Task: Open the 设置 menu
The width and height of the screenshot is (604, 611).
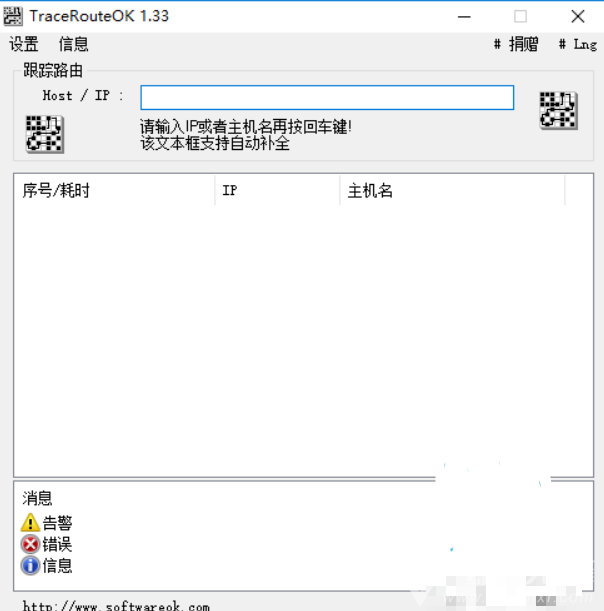Action: tap(24, 44)
